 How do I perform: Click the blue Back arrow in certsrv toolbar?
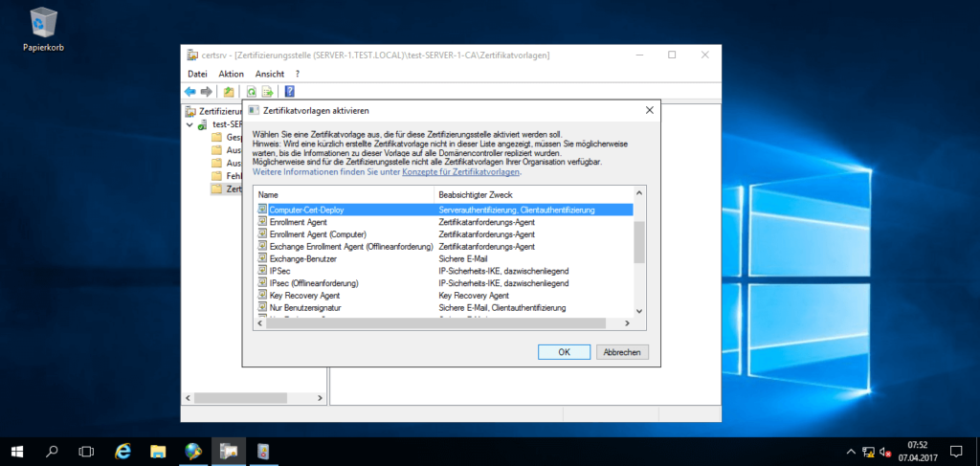(x=190, y=92)
